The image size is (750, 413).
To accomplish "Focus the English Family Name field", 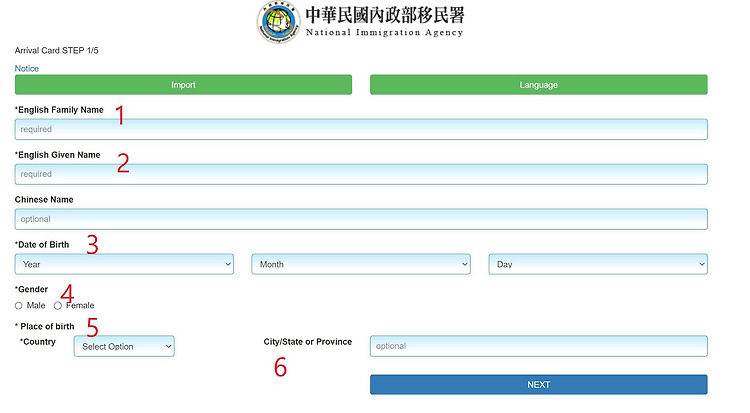I will [x=361, y=129].
